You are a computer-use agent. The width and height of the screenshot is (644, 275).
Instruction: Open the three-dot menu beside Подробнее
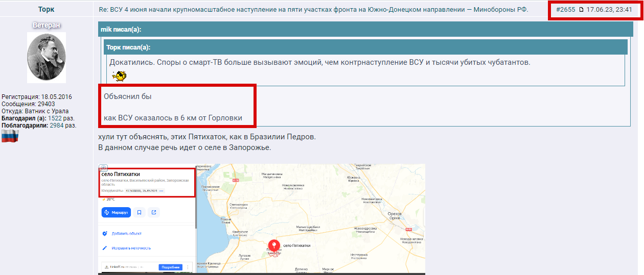click(x=188, y=267)
